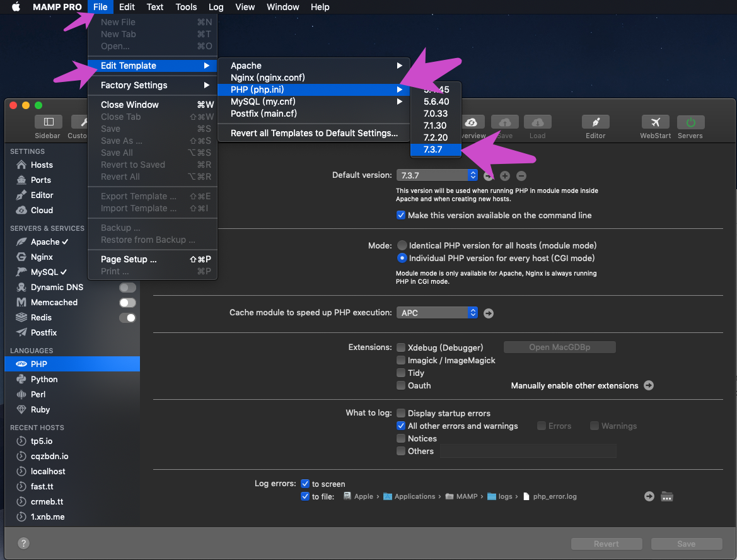Select Individual PHP version CGI mode
This screenshot has height=560, width=737.
402,258
